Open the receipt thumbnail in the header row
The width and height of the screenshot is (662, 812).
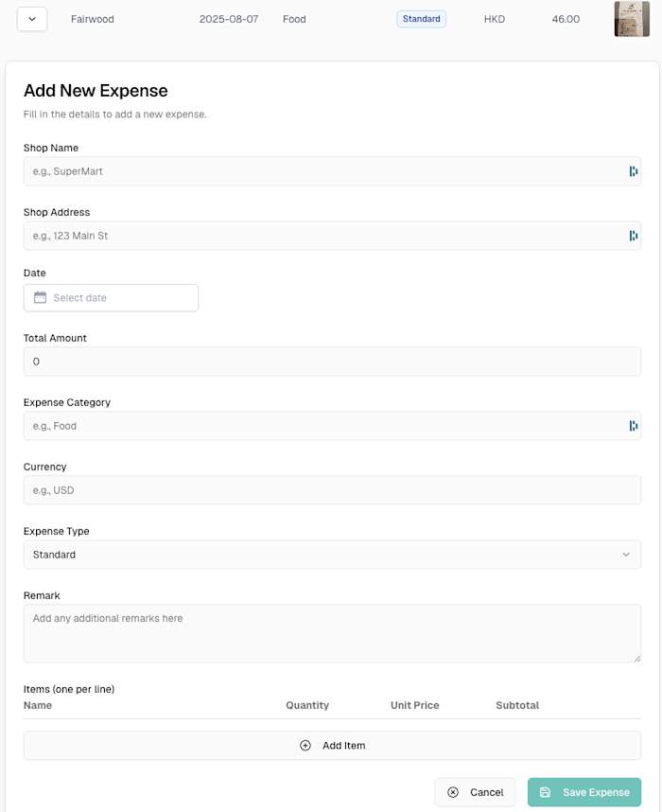(631, 19)
